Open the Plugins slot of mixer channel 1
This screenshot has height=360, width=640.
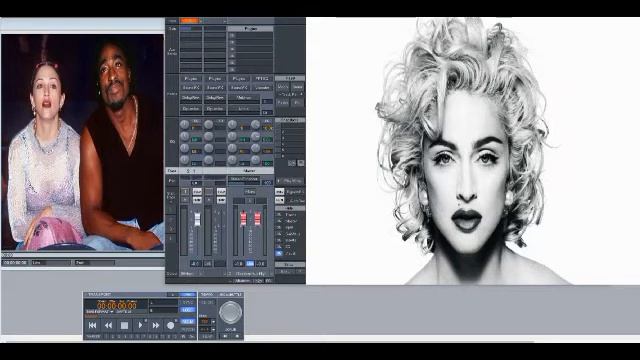coord(191,78)
